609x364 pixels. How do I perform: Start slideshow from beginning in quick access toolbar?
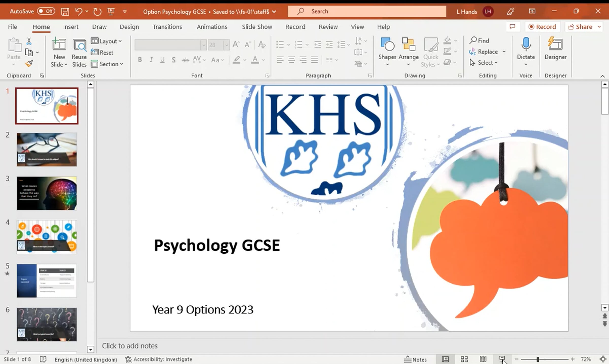click(111, 11)
